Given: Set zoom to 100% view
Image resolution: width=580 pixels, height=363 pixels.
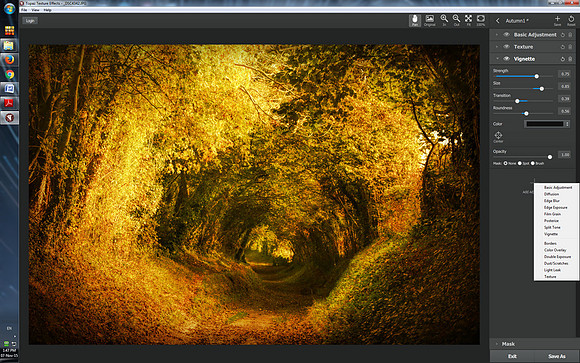Looking at the screenshot, I should click(x=480, y=20).
